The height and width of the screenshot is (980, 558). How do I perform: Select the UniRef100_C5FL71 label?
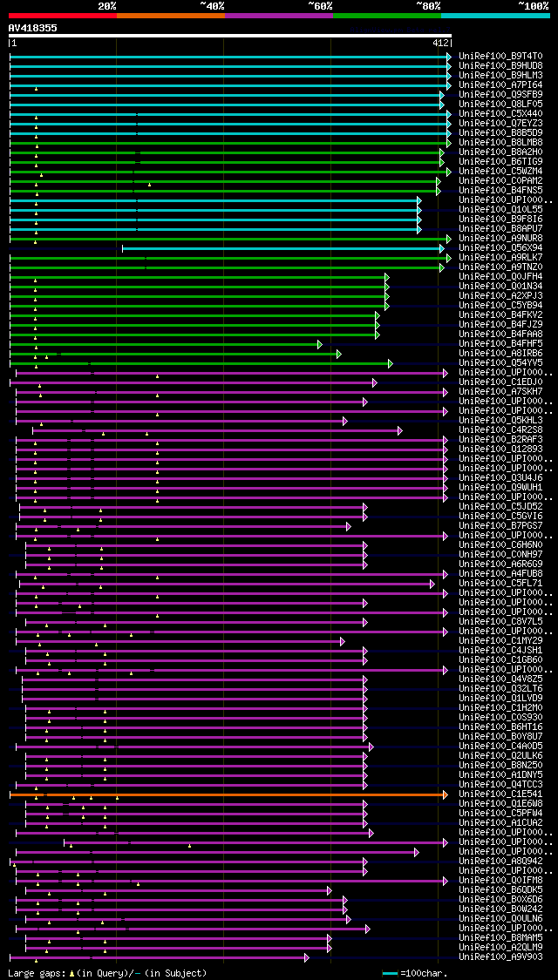click(500, 583)
